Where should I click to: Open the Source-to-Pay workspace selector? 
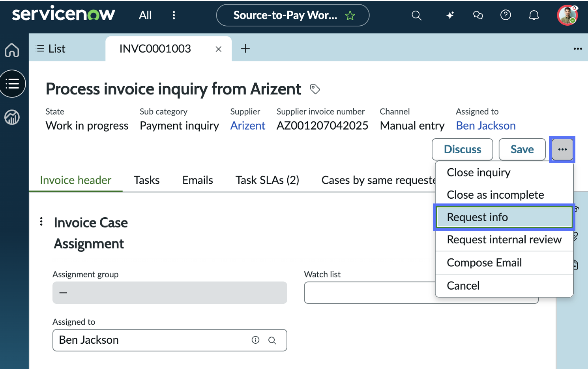click(293, 15)
